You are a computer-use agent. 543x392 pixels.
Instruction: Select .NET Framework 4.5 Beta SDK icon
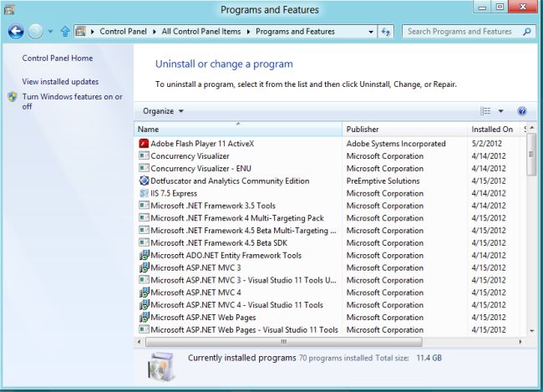pyautogui.click(x=144, y=242)
